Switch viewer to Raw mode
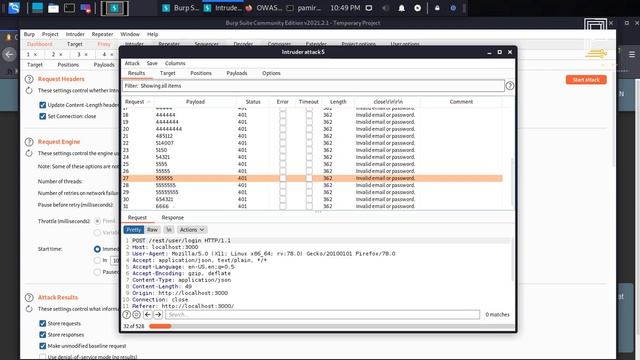The height and width of the screenshot is (360, 640). pos(152,230)
